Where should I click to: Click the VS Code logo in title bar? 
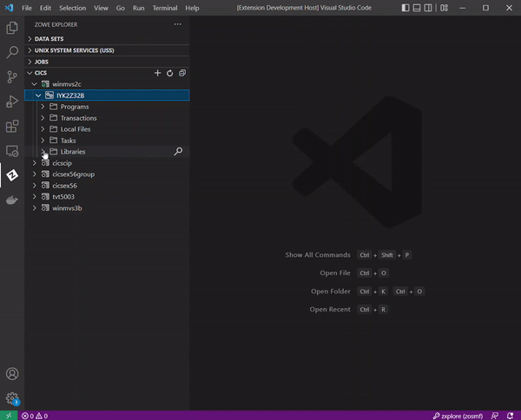pyautogui.click(x=9, y=8)
